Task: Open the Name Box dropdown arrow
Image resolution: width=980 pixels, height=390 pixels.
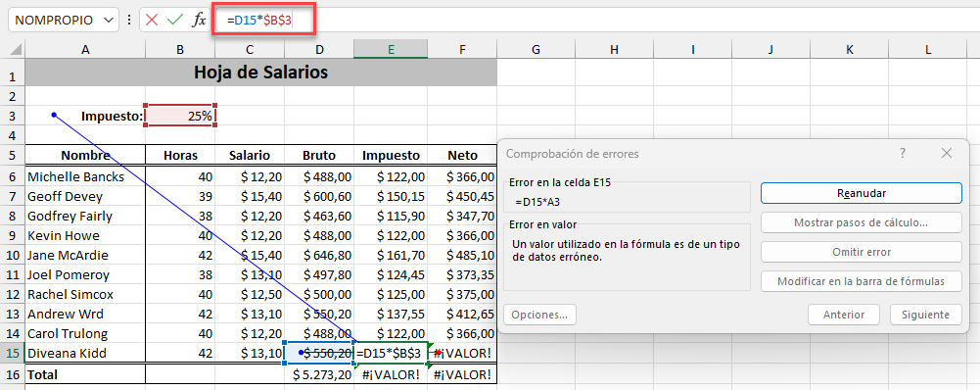Action: point(108,20)
